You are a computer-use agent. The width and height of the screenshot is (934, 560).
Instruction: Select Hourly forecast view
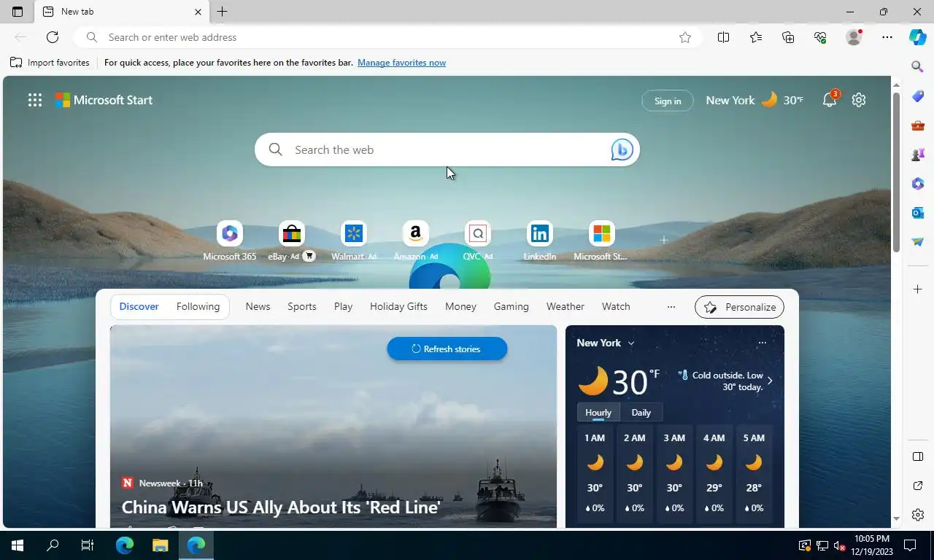pos(598,412)
